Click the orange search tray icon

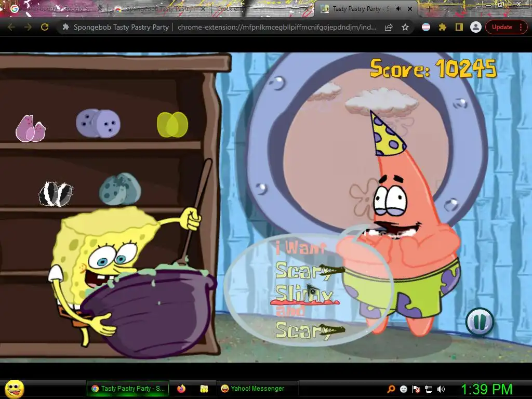391,389
